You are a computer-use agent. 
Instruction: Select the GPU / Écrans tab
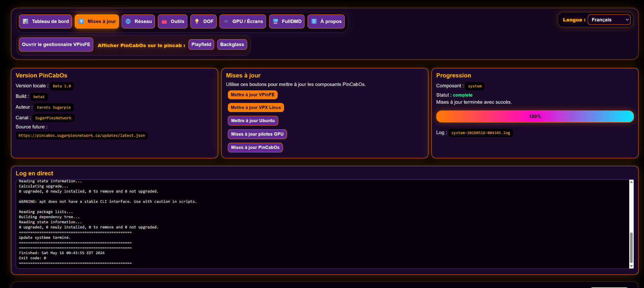coord(243,21)
